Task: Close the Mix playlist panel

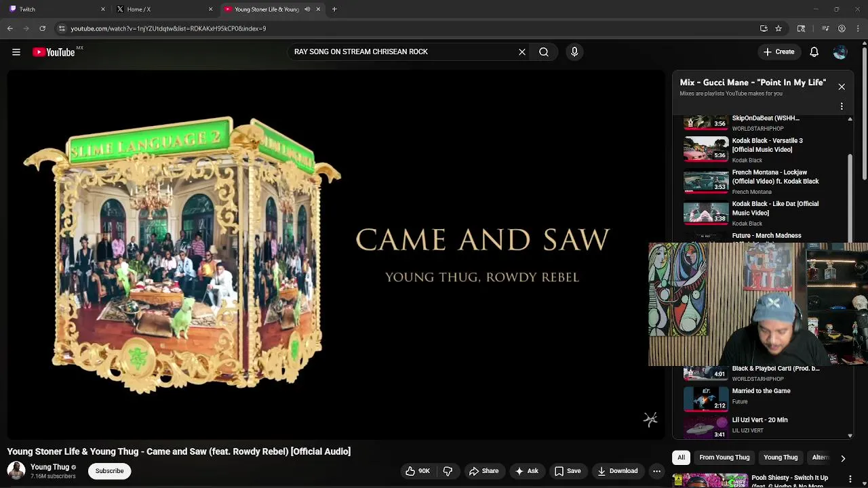Action: click(842, 87)
